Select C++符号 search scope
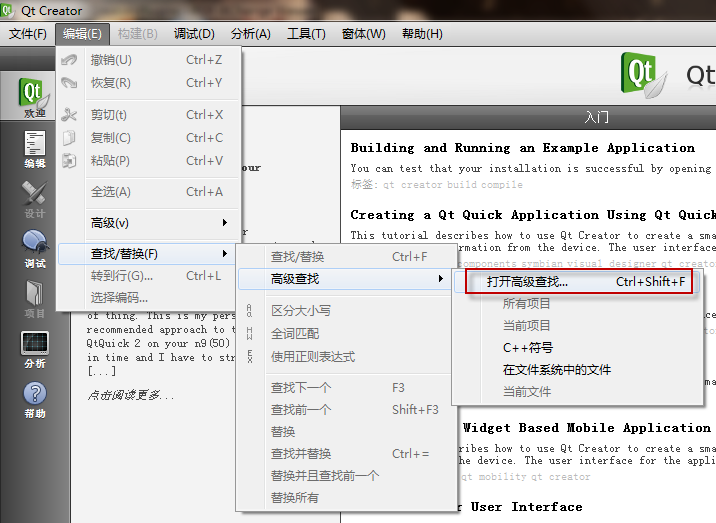Image resolution: width=716 pixels, height=523 pixels. point(577,348)
